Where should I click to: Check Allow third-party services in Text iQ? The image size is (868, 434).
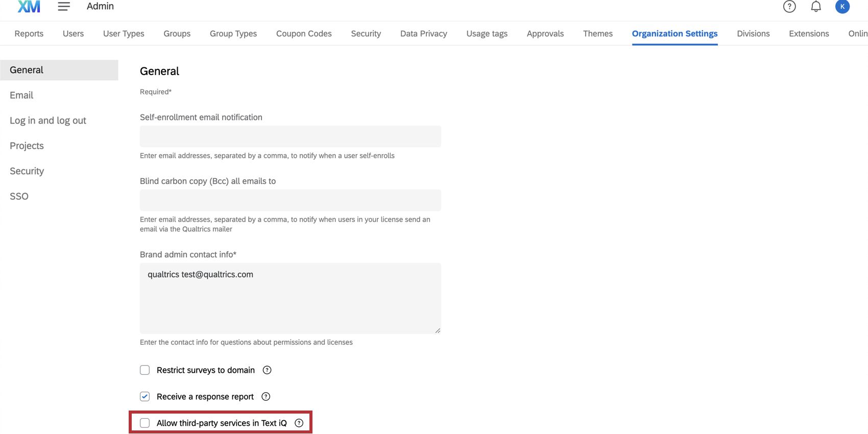pos(145,423)
